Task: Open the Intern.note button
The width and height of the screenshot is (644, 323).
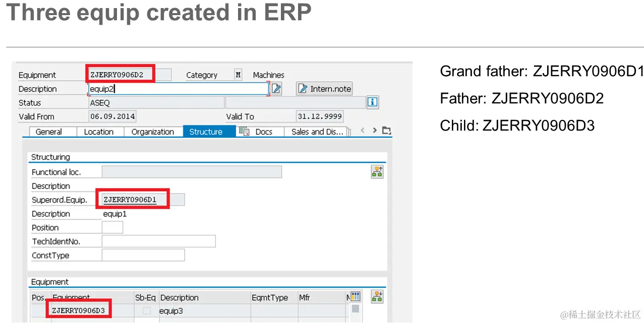Action: point(324,89)
